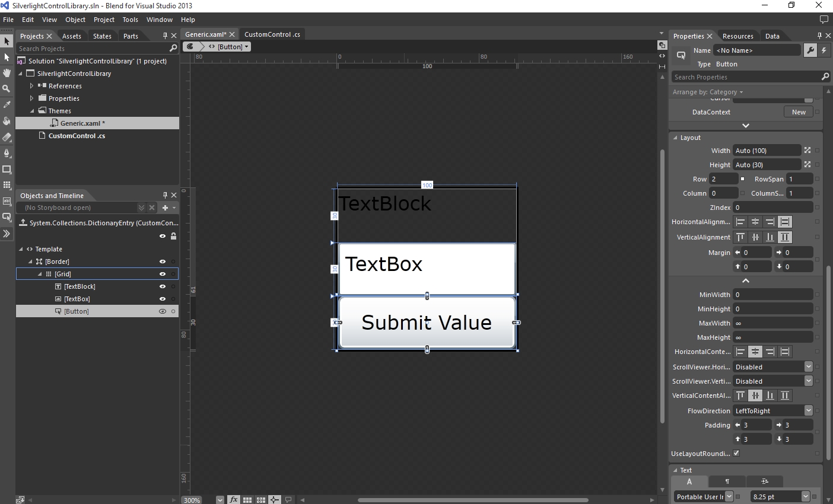Image resolution: width=833 pixels, height=504 pixels.
Task: Expand the References tree node
Action: point(32,86)
